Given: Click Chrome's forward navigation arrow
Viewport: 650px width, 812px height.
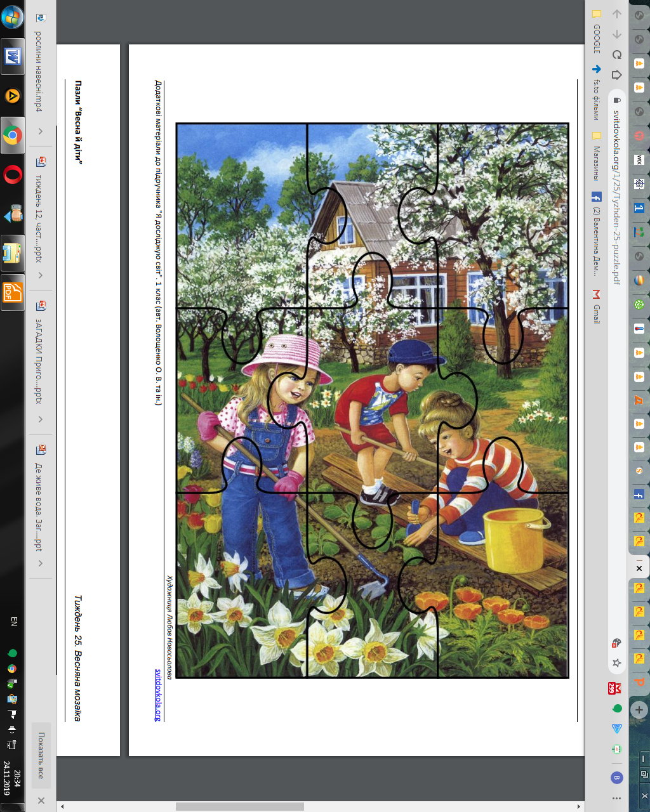Looking at the screenshot, I should (616, 34).
